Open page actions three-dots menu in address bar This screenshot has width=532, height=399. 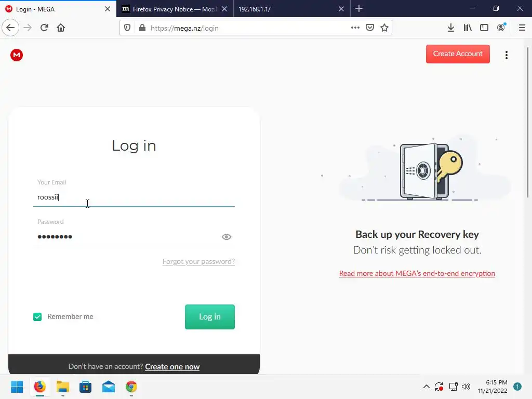(x=355, y=28)
